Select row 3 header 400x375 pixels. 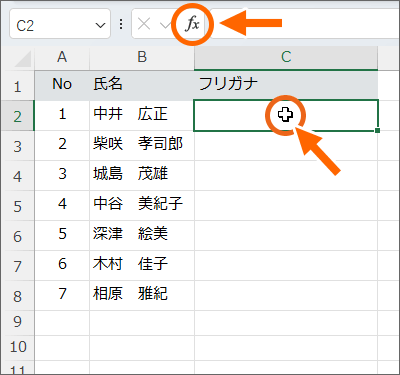tap(17, 146)
